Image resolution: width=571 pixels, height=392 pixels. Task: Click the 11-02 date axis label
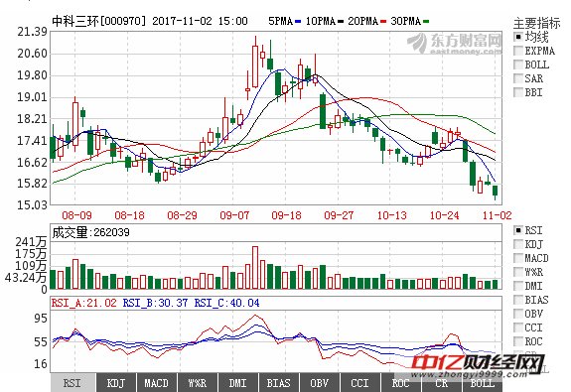(x=498, y=215)
